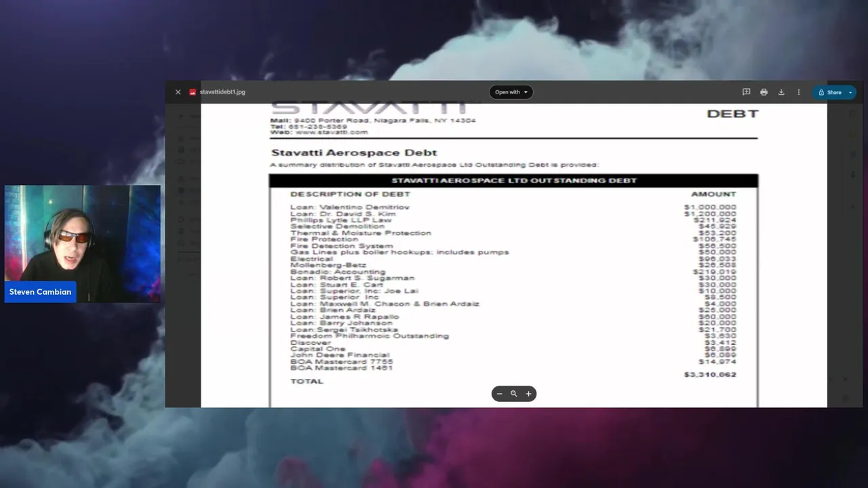
Task: Click the DESCRIPTION OF DEBT column header
Action: pos(350,195)
